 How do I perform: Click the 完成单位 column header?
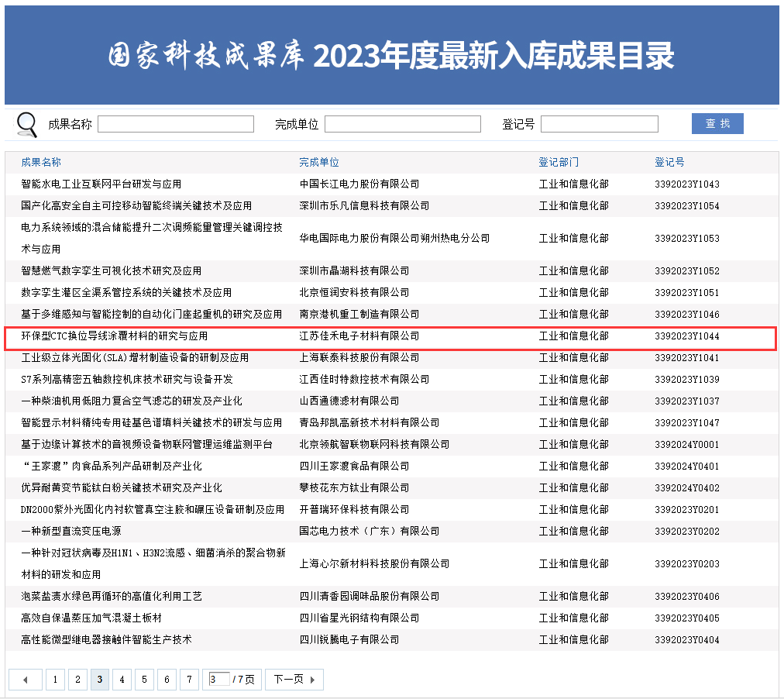[x=319, y=162]
